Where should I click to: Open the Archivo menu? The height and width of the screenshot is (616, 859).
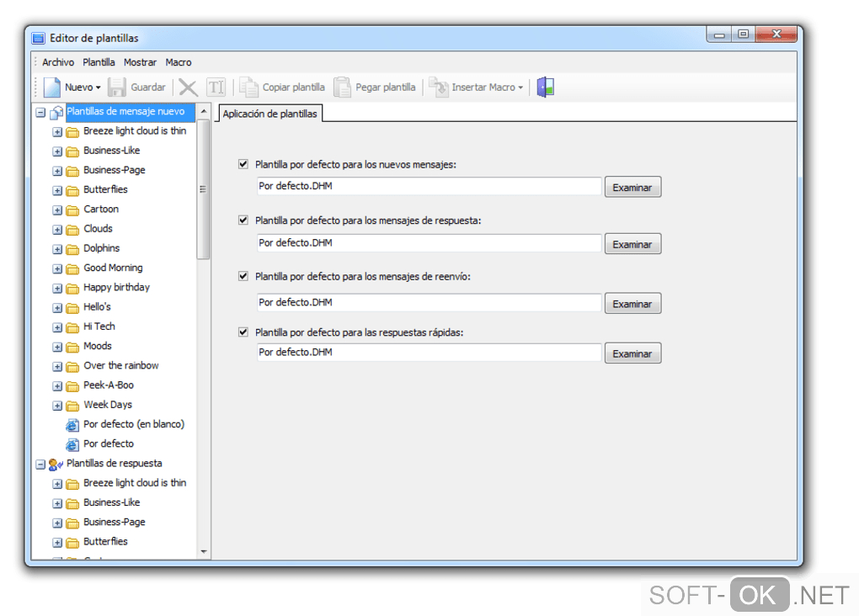point(58,62)
